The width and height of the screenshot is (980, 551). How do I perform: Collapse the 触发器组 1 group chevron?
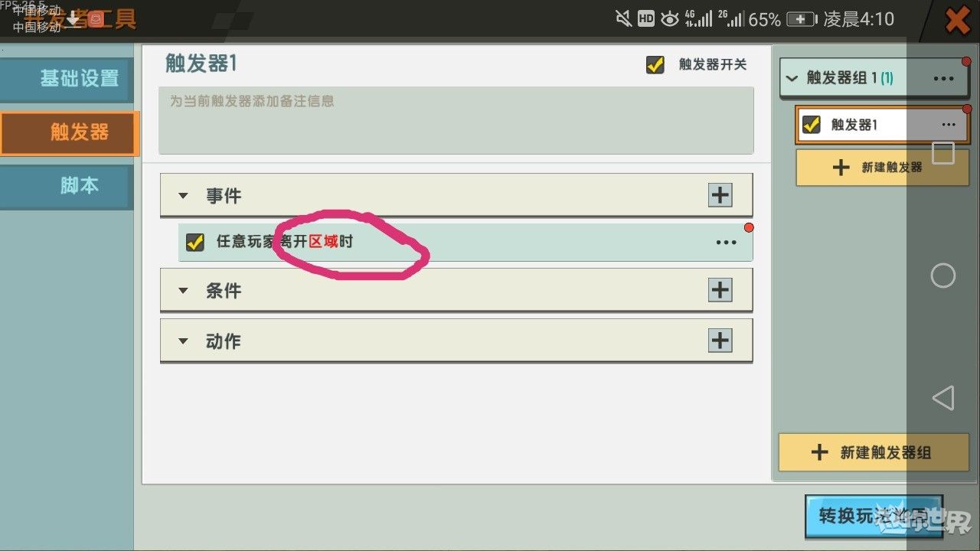tap(792, 78)
